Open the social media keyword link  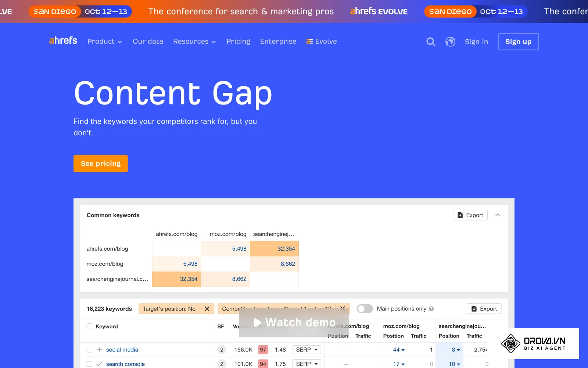122,350
